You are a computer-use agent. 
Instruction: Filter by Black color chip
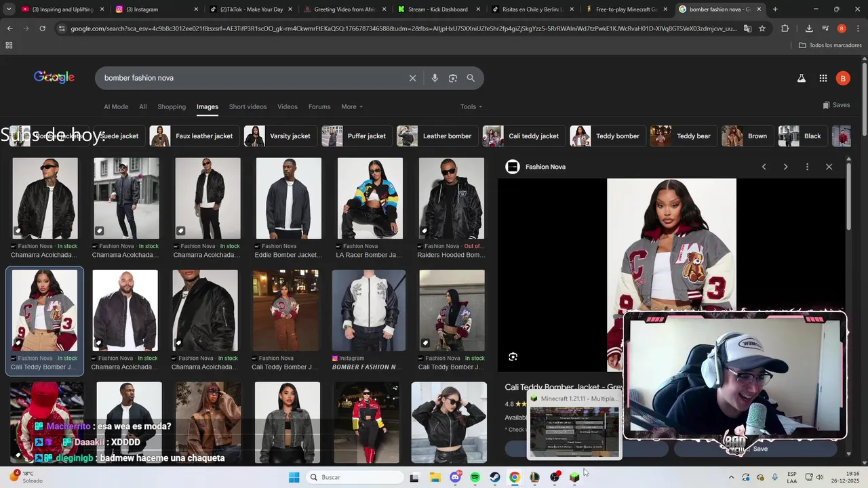click(802, 136)
